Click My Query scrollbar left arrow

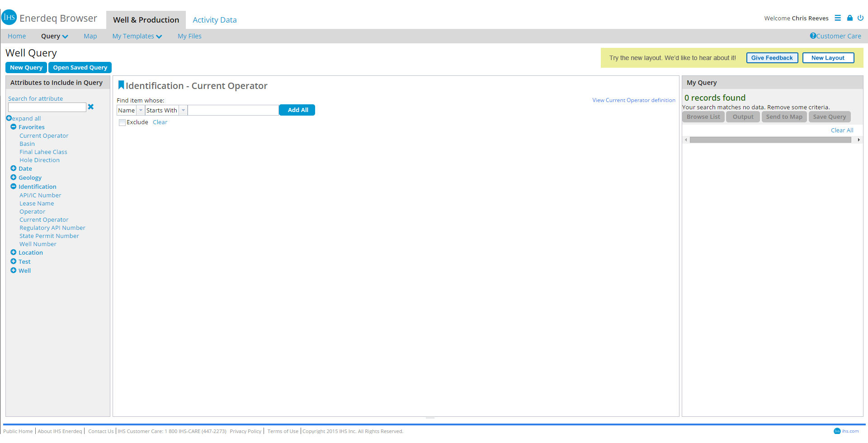686,140
